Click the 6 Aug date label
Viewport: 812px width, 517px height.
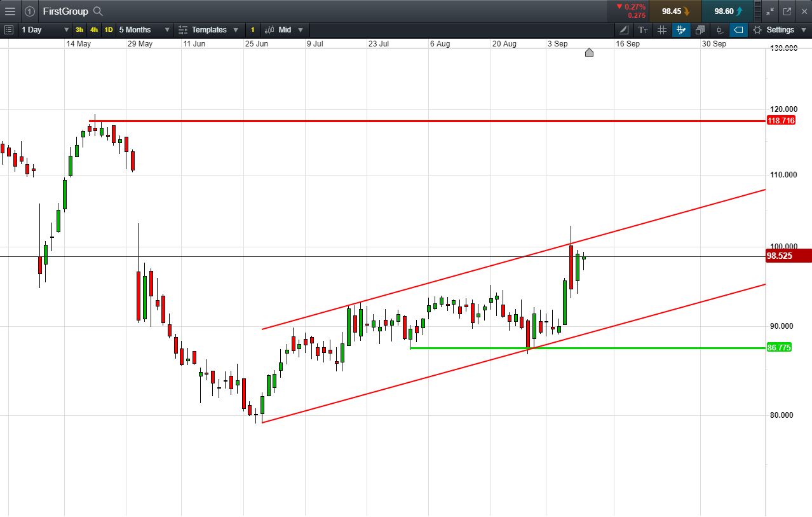[x=440, y=44]
